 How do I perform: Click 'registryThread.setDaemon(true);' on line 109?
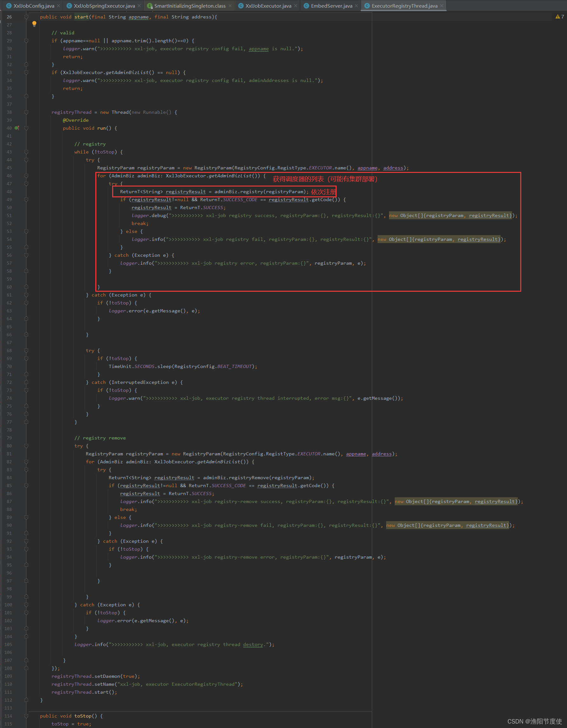point(96,676)
